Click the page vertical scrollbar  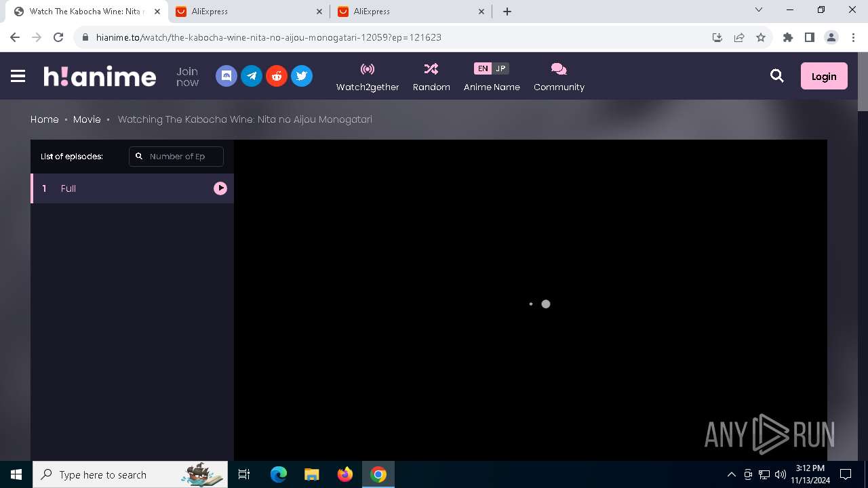click(x=863, y=81)
